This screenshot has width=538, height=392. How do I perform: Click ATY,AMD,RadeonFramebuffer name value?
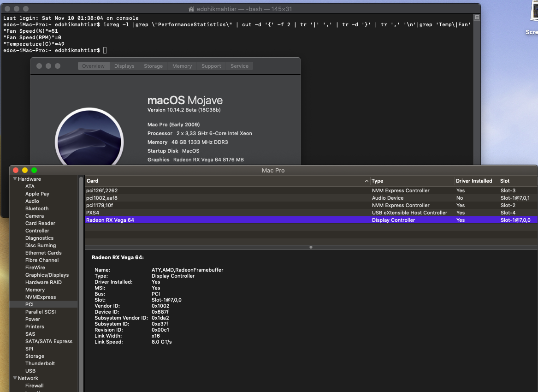(x=187, y=270)
